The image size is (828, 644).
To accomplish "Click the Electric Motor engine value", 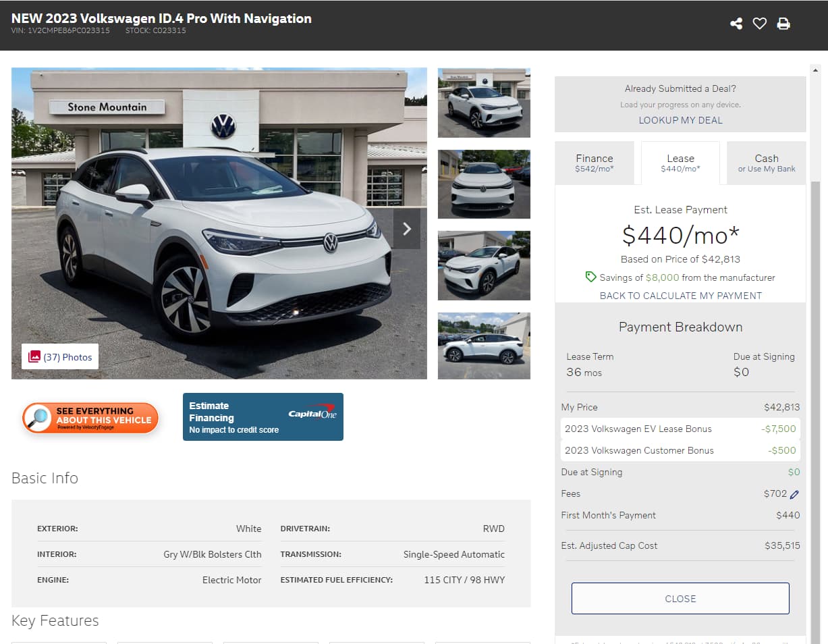I will click(x=232, y=580).
